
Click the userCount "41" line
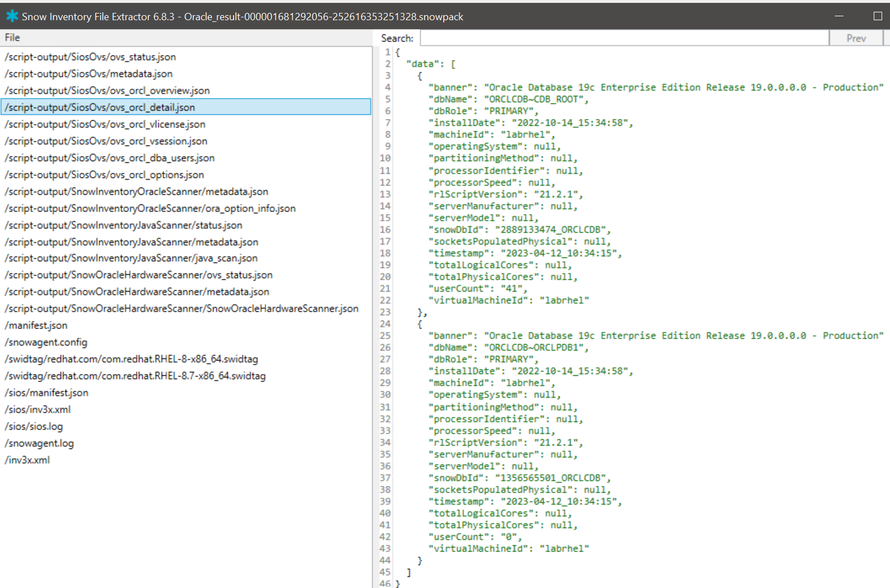tap(478, 288)
